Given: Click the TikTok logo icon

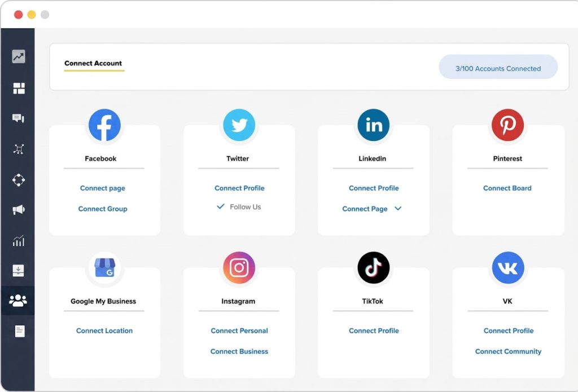Looking at the screenshot, I should [x=373, y=268].
